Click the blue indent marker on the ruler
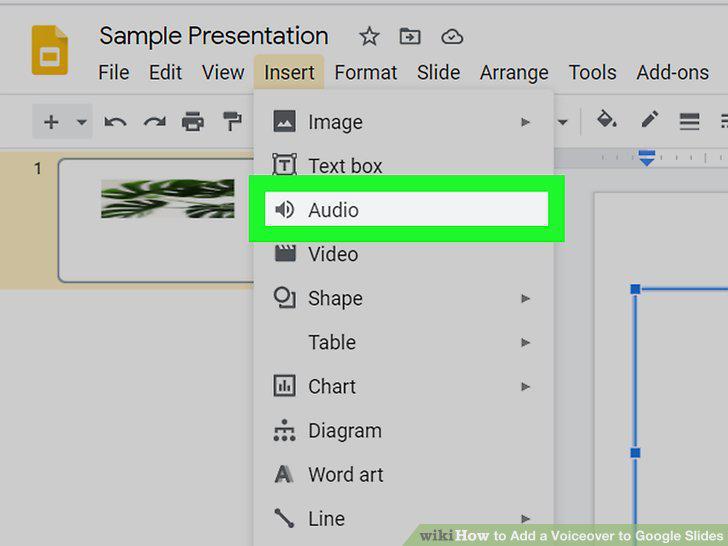728x546 pixels. (646, 158)
